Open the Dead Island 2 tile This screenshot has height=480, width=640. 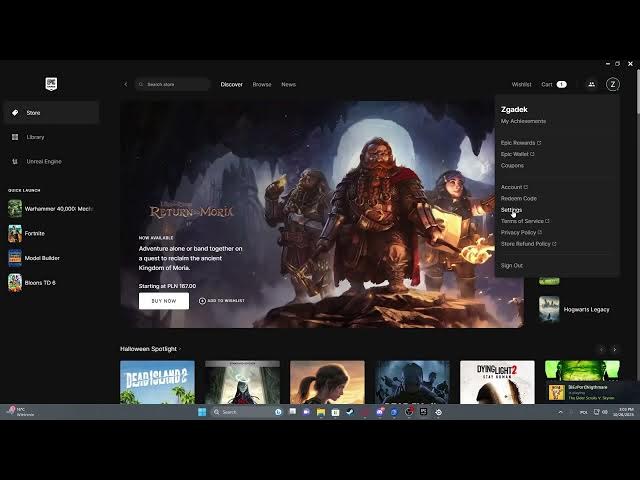[x=157, y=382]
